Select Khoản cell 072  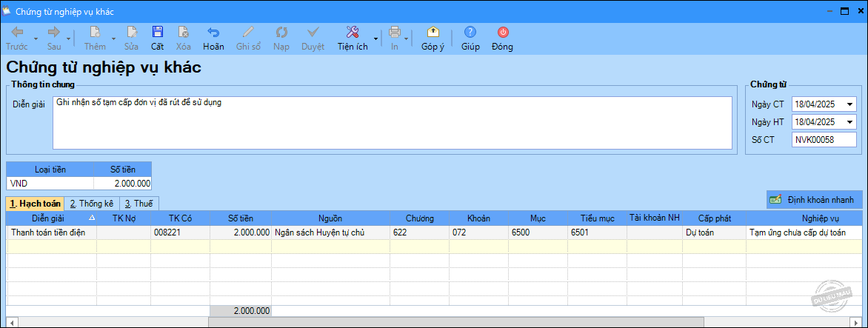[x=479, y=232]
